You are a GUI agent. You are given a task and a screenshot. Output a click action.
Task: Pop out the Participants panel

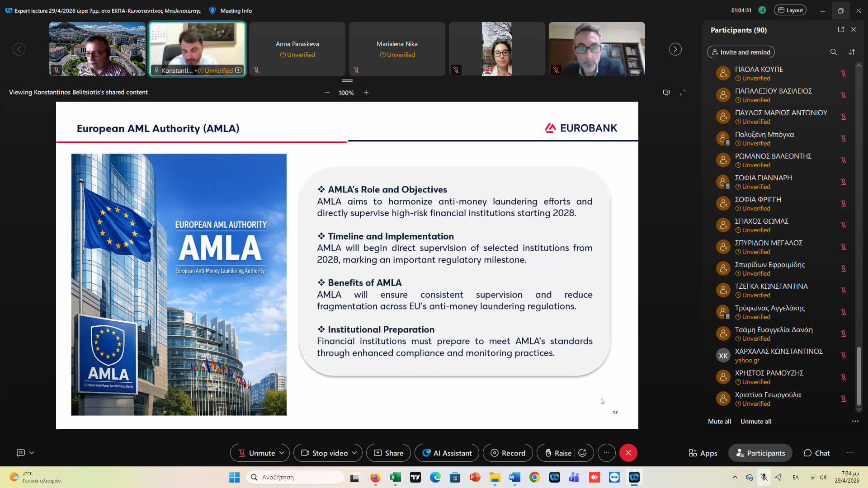pyautogui.click(x=841, y=29)
